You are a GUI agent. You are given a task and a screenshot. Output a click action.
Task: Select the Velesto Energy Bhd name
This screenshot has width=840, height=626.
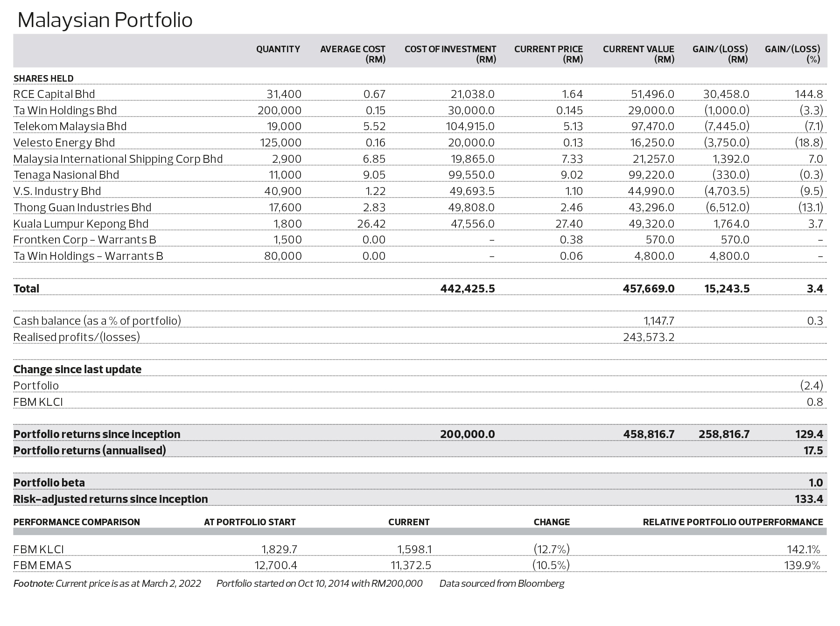pos(64,143)
